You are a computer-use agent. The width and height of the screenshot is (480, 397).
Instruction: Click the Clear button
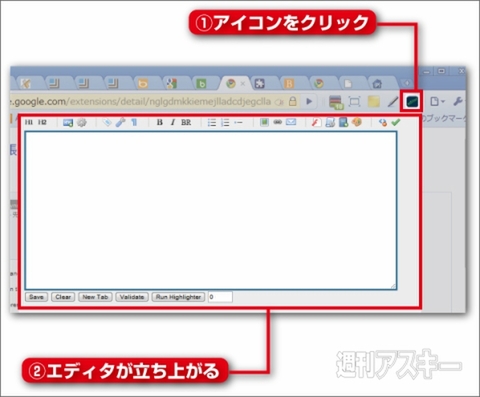click(63, 297)
